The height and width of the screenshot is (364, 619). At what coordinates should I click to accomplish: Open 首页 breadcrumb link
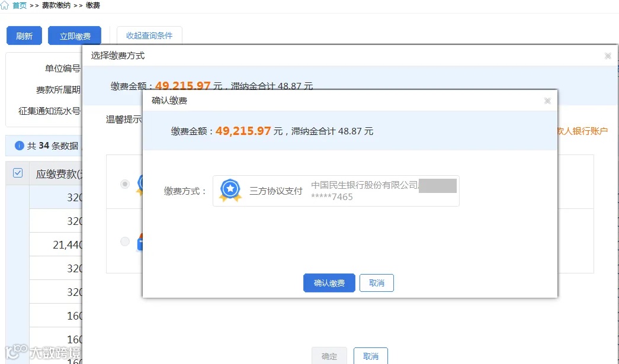click(20, 5)
